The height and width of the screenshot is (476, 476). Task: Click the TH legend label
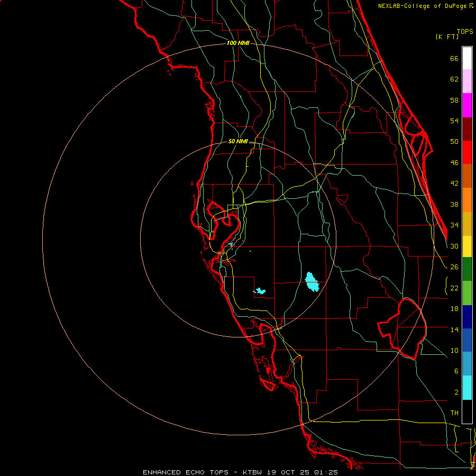(x=454, y=413)
